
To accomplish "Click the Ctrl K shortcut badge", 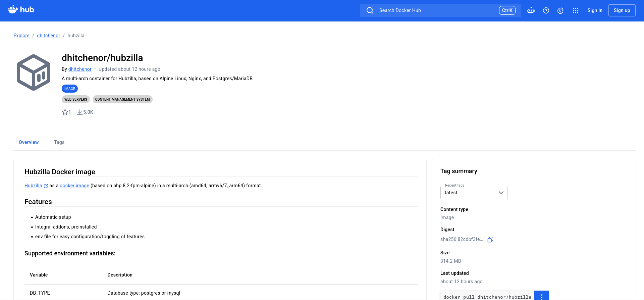I will pyautogui.click(x=507, y=10).
